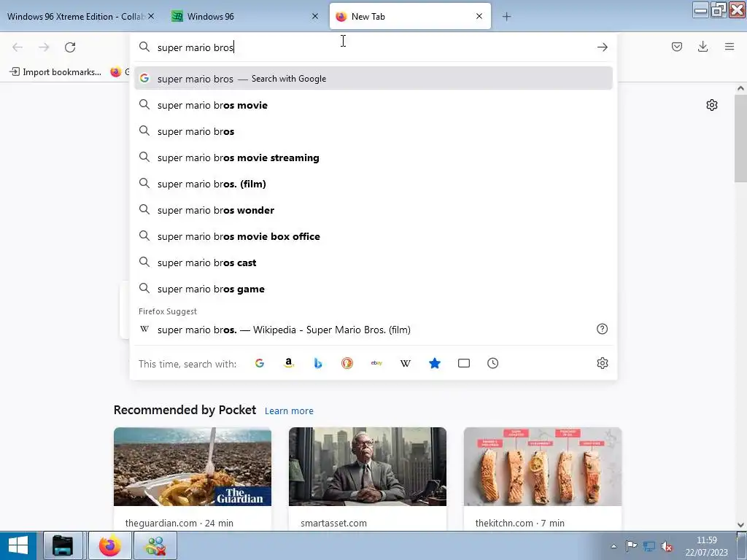The width and height of the screenshot is (747, 560).
Task: Open The Guardian article thumbnail
Action: click(x=193, y=467)
